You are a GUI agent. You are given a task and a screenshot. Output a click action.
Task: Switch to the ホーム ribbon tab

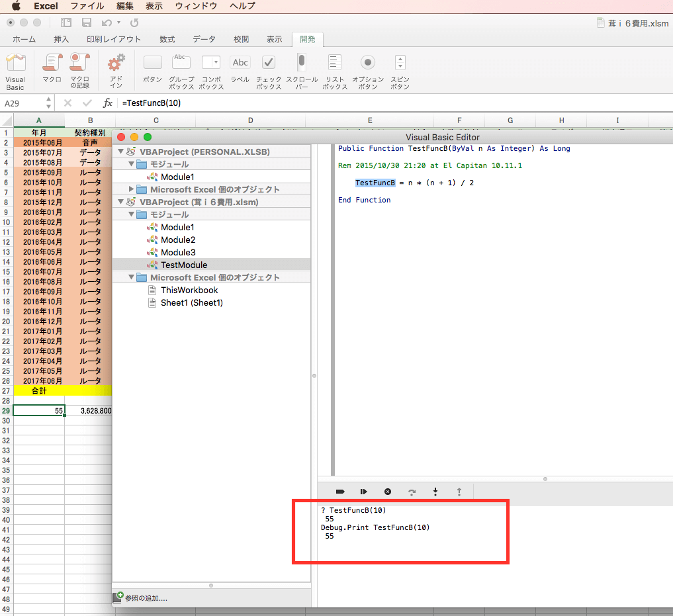pos(24,39)
